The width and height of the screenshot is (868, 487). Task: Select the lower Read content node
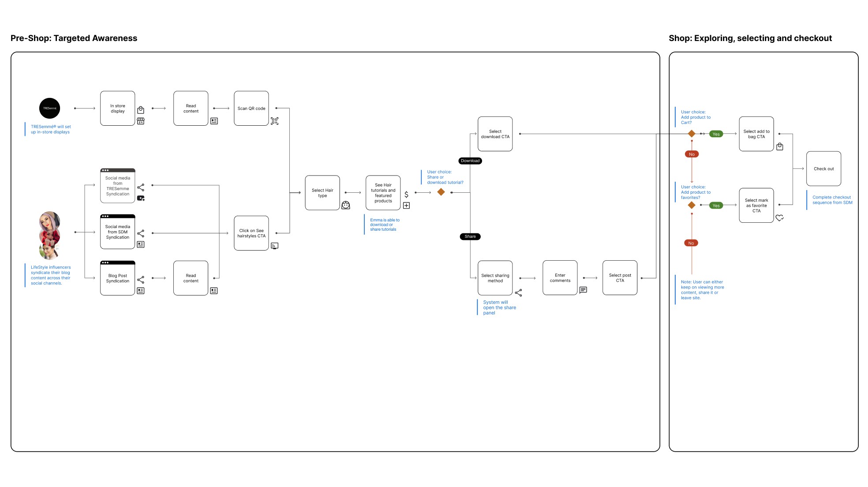[191, 278]
